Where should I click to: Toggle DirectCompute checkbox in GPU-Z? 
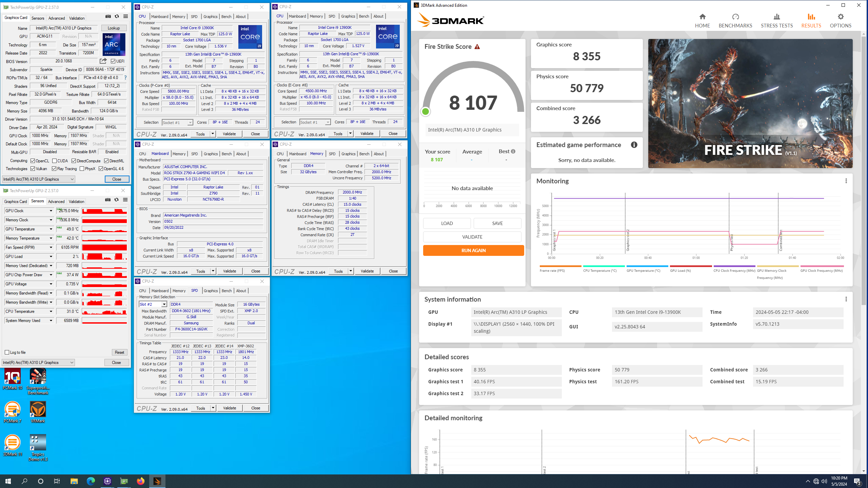click(x=74, y=161)
